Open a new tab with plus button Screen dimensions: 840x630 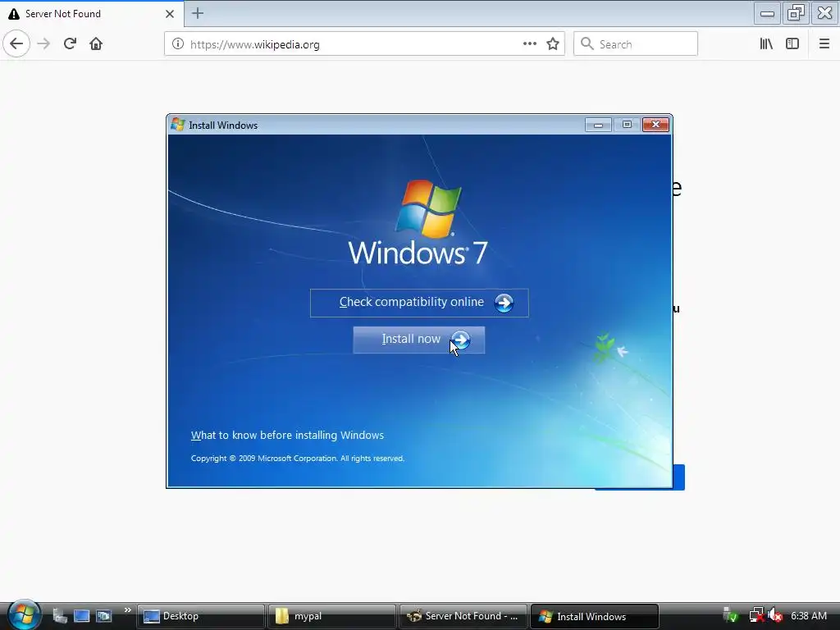pyautogui.click(x=198, y=13)
